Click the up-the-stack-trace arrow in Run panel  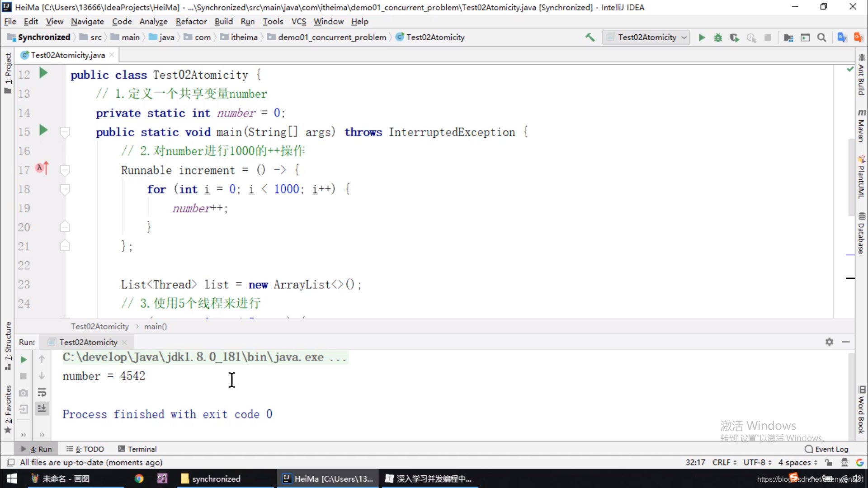coord(42,359)
